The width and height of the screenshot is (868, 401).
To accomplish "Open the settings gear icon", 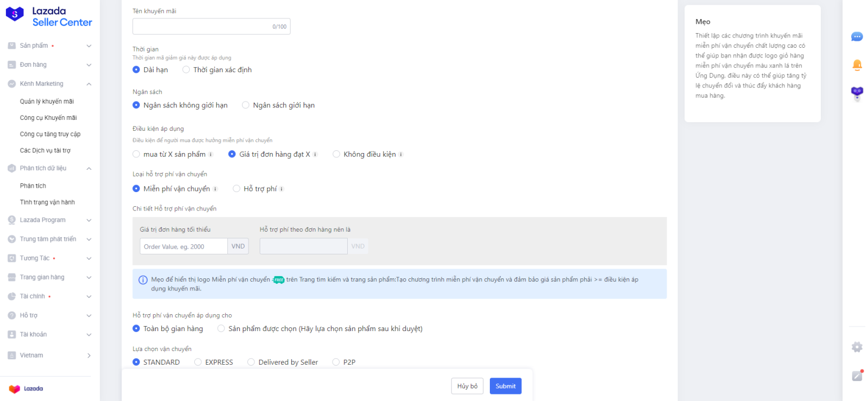I will (x=857, y=347).
